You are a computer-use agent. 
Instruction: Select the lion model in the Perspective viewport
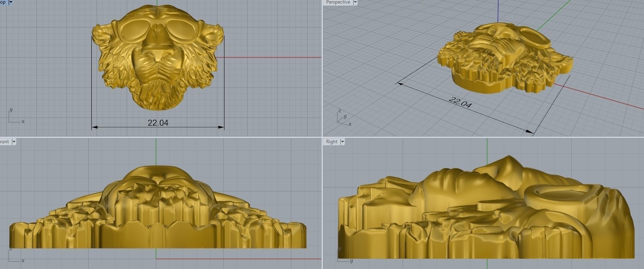click(505, 58)
